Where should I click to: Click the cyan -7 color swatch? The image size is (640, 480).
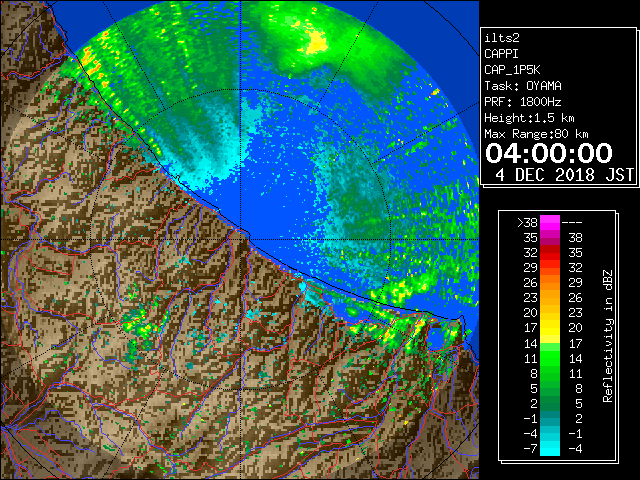click(x=550, y=448)
